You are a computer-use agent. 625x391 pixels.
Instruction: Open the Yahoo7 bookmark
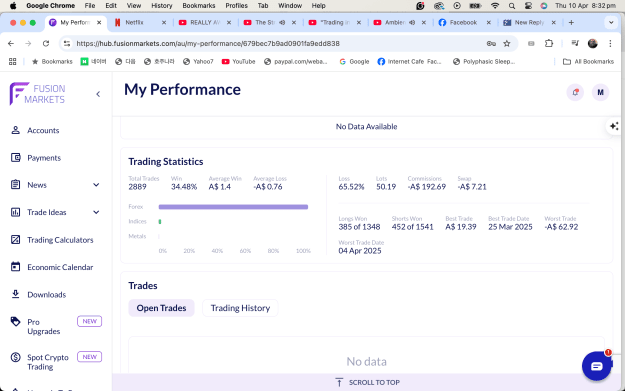pos(198,61)
